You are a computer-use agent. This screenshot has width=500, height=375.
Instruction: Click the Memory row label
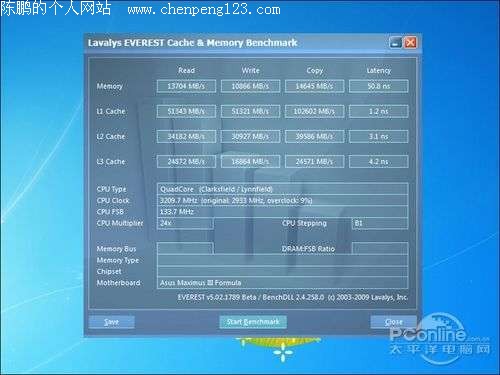[x=110, y=86]
